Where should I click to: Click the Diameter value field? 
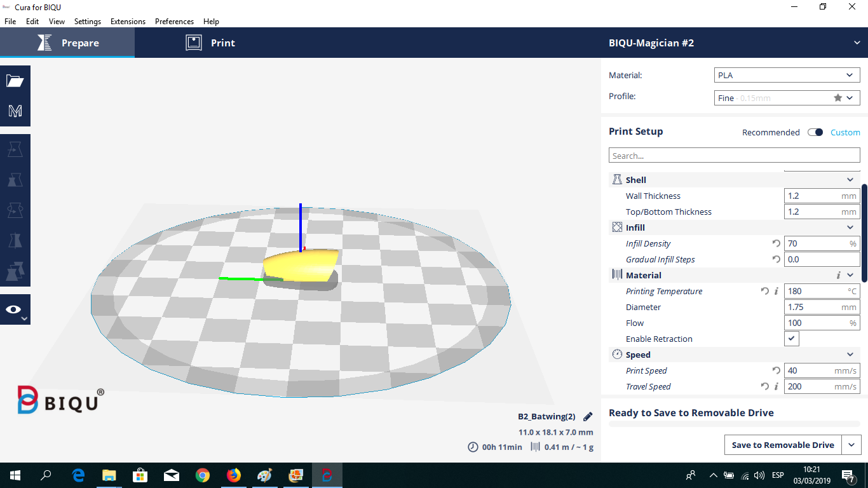[x=822, y=307]
